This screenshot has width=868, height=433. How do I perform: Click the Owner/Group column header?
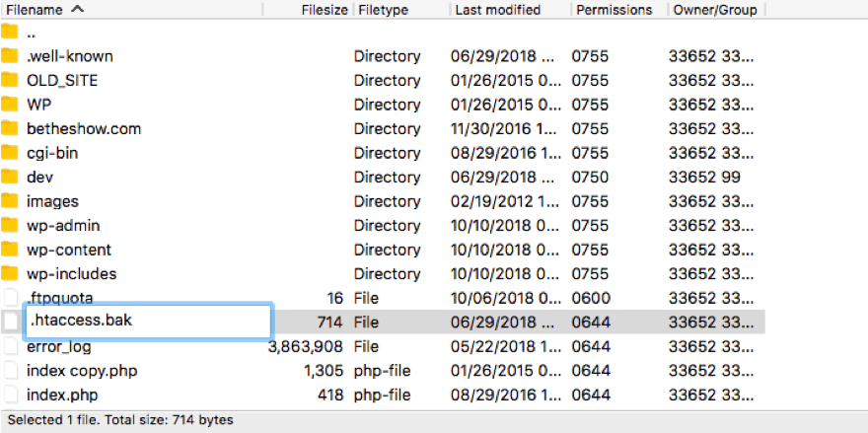715,10
